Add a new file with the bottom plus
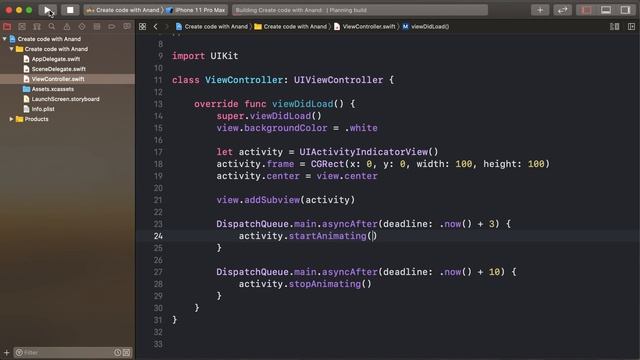 (7, 352)
